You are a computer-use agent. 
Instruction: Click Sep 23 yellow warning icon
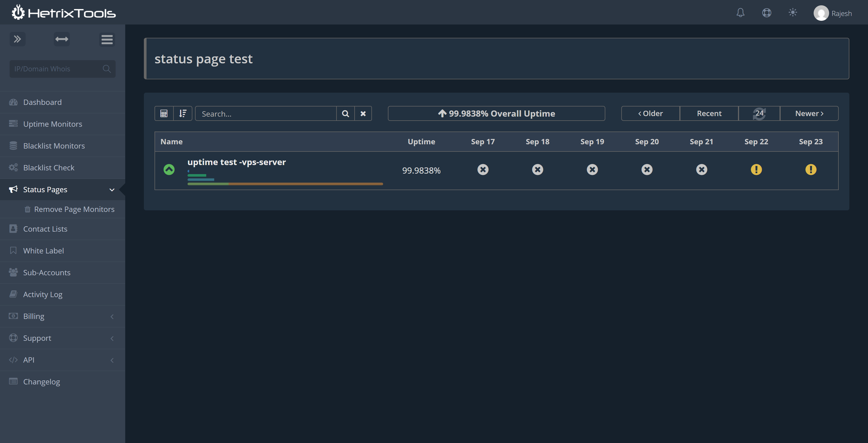(x=811, y=169)
